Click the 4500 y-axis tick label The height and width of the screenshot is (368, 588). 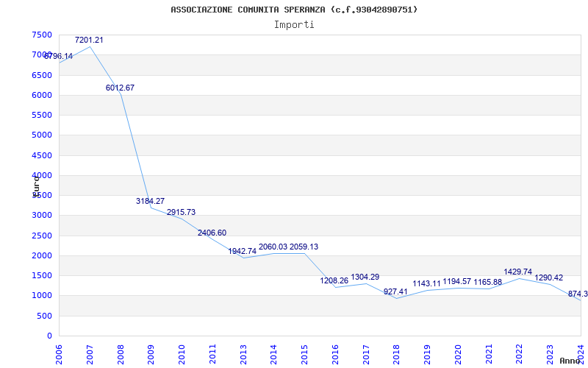click(x=42, y=155)
